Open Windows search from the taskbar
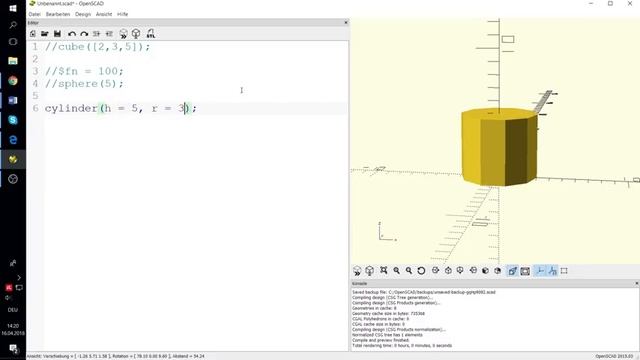The image size is (640, 360). tap(13, 25)
